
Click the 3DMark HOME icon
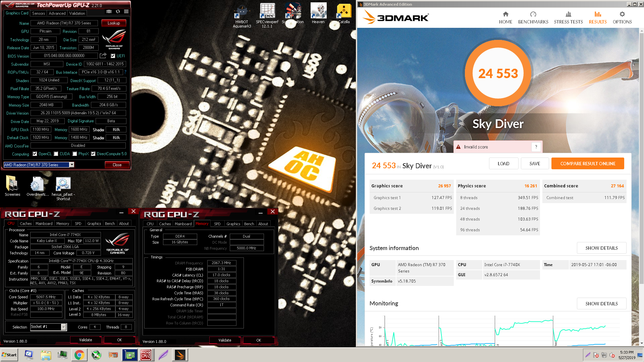(x=505, y=14)
